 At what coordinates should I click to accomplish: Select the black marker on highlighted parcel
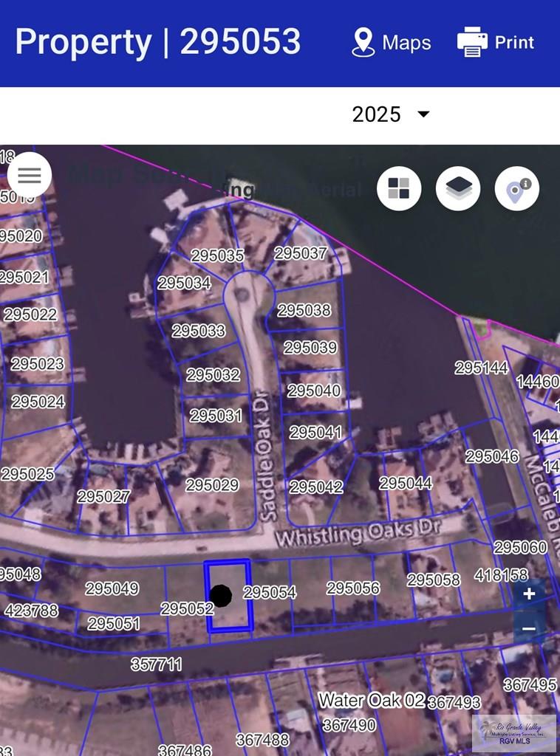[x=220, y=595]
